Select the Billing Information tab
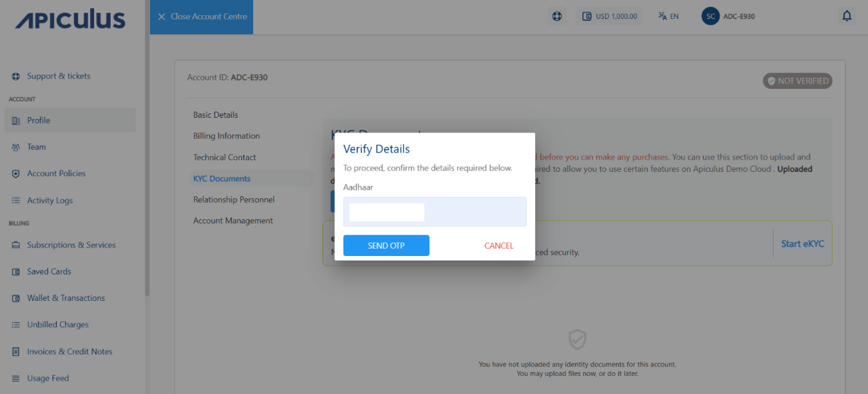Image resolution: width=868 pixels, height=394 pixels. pos(227,136)
